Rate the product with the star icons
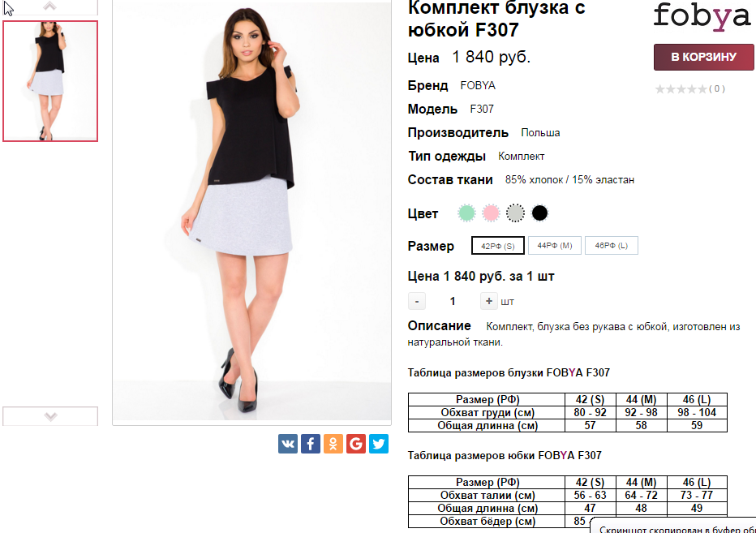 point(681,88)
